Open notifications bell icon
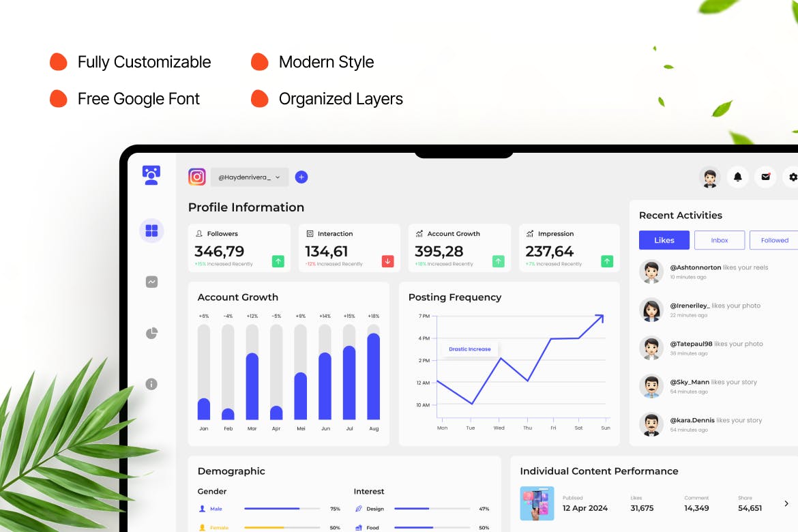This screenshot has width=798, height=532. 737,177
